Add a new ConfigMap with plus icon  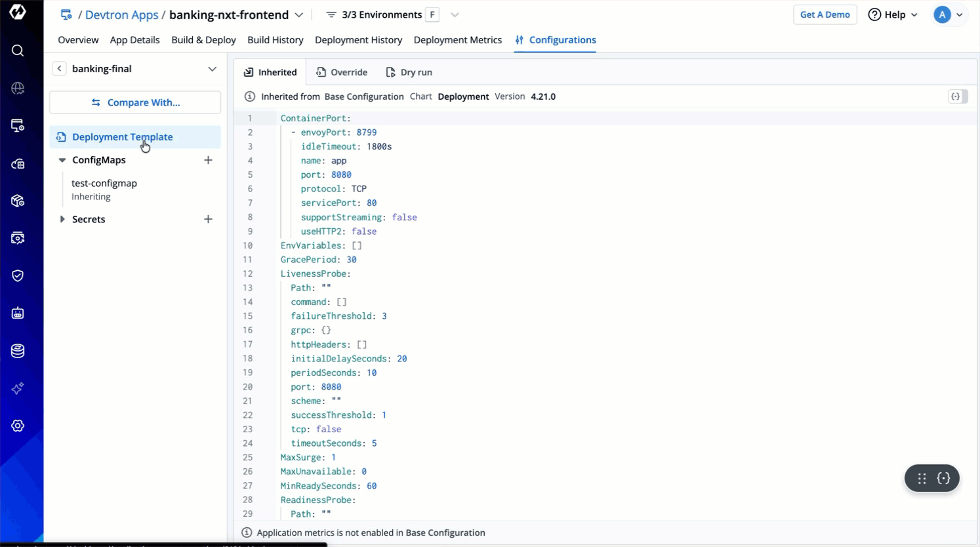pos(208,160)
